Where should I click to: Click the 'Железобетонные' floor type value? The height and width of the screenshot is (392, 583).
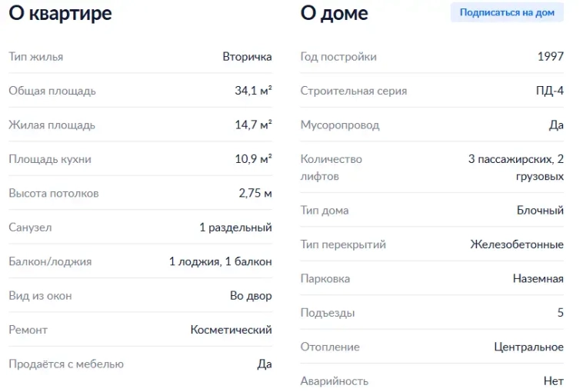click(x=517, y=244)
